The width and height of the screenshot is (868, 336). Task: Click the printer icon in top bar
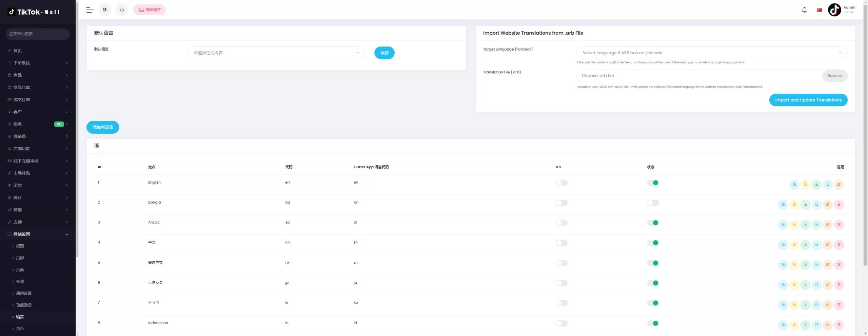pyautogui.click(x=122, y=10)
